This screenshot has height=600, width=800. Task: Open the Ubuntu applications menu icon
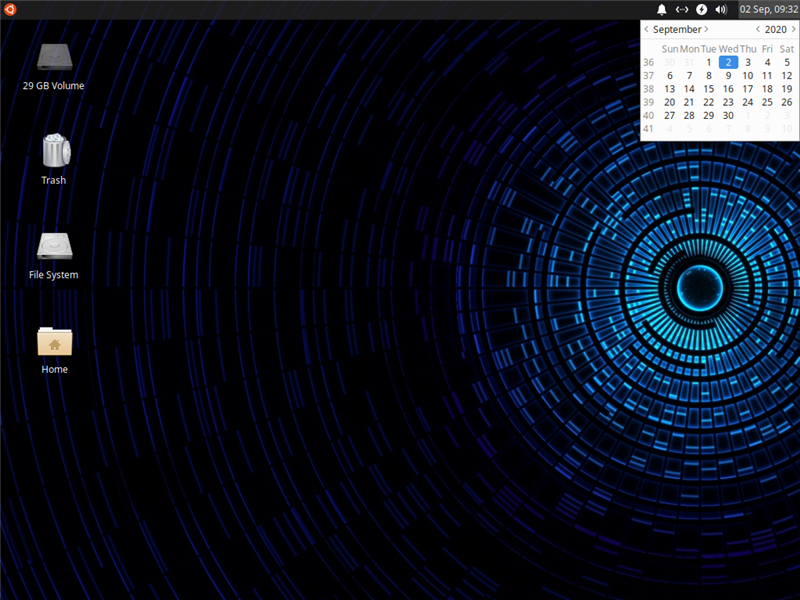(x=10, y=9)
